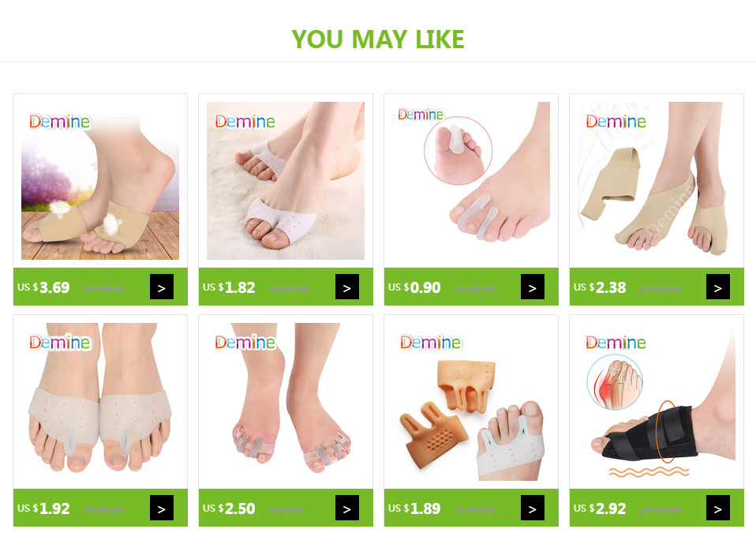756x544 pixels.
Task: Click arrow button on US $1.82 product
Action: click(347, 287)
